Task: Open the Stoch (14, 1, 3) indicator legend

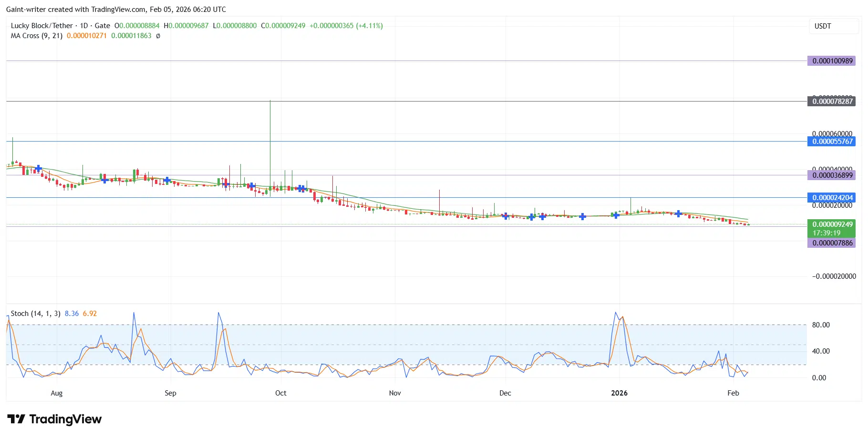Action: 36,314
